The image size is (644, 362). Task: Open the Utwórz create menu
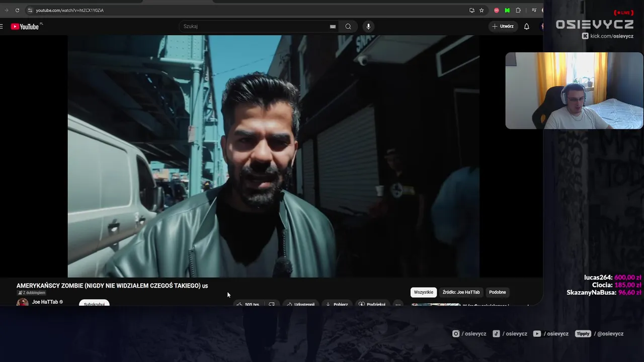(503, 26)
